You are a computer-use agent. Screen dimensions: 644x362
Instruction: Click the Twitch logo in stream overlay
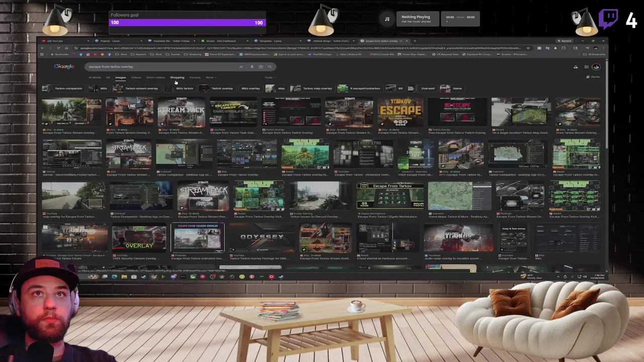point(609,20)
